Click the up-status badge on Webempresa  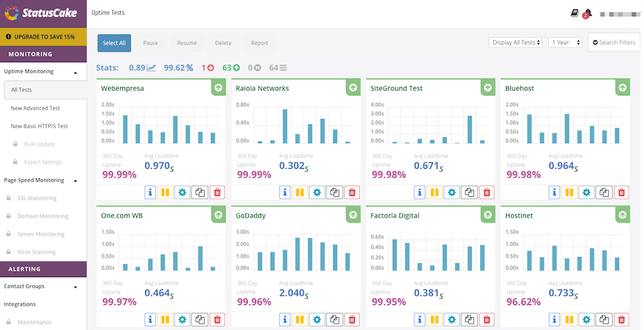coord(218,87)
